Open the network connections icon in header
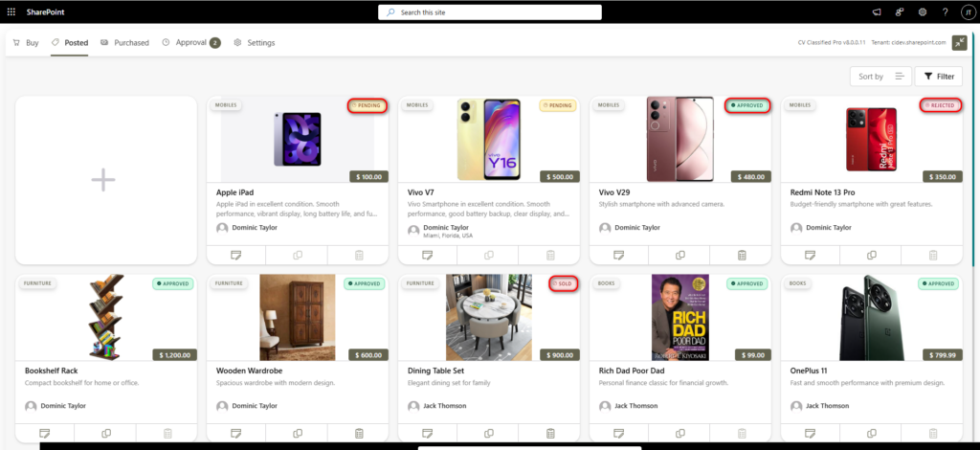The image size is (980, 450). pyautogui.click(x=900, y=11)
